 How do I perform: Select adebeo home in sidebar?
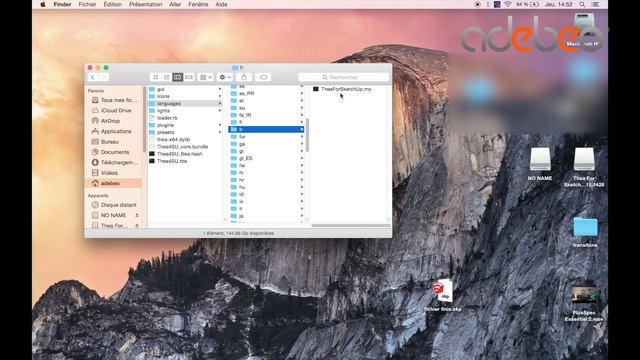114,183
